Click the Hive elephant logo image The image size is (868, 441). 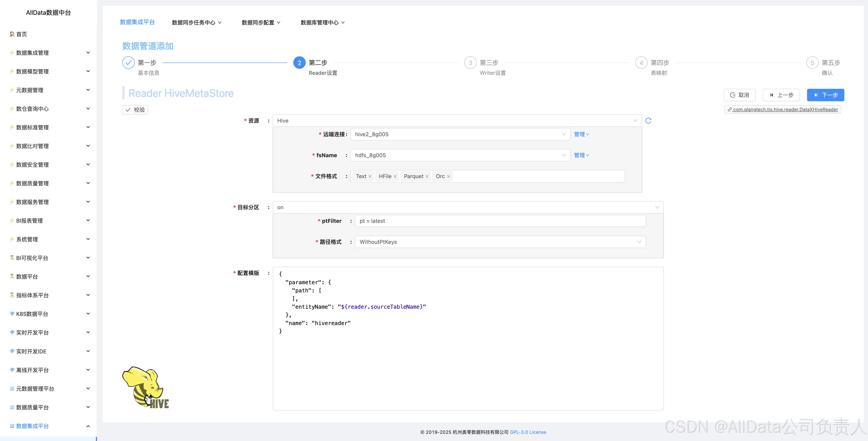click(x=146, y=387)
